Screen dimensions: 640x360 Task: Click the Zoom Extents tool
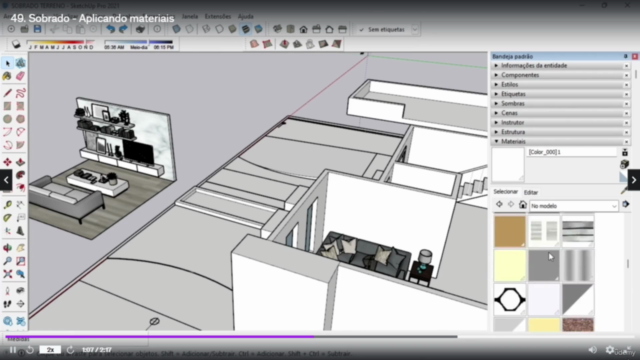pos(7,274)
